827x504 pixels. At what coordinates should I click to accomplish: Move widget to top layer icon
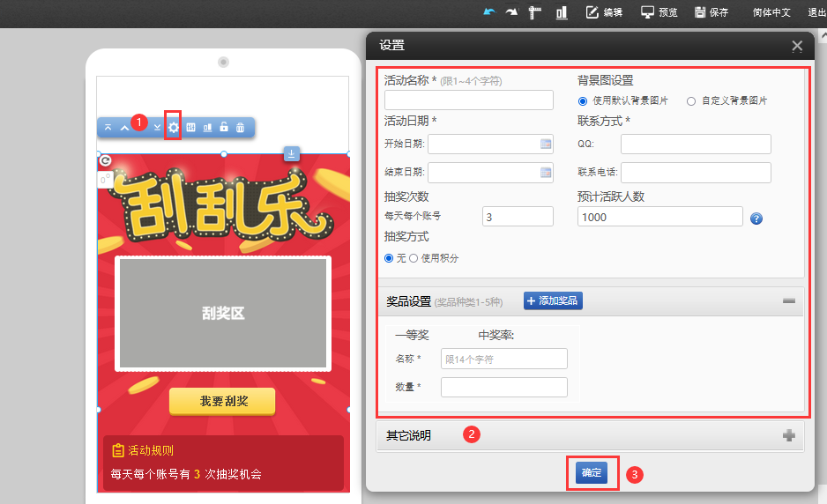(x=108, y=127)
